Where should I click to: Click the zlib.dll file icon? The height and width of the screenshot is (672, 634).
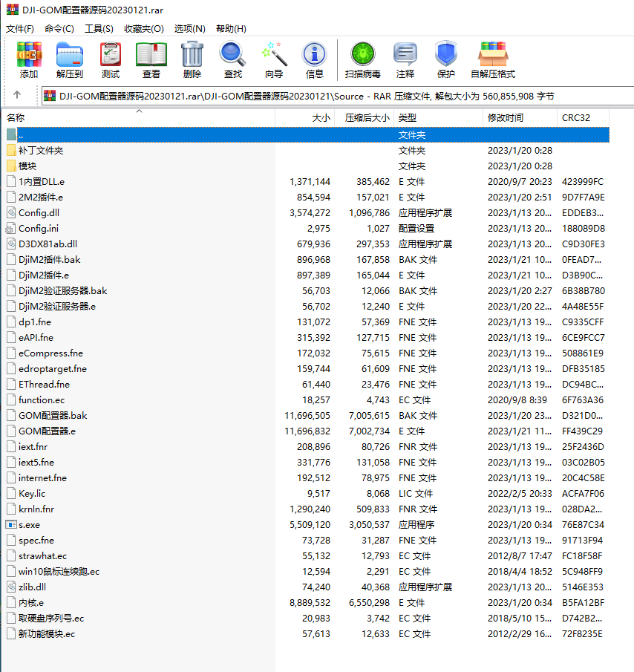(11, 587)
